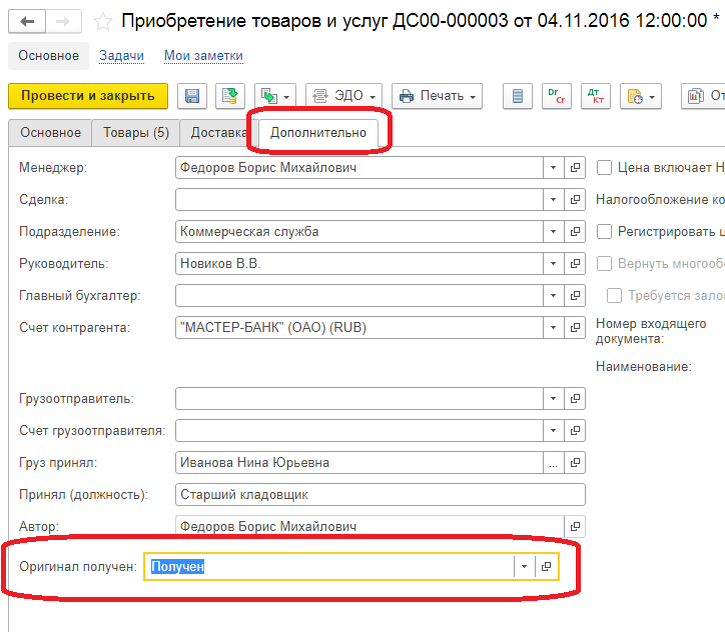Screen dimensions: 725x632
Task: Open the Счет грузоотправителя record icon
Action: [x=575, y=431]
